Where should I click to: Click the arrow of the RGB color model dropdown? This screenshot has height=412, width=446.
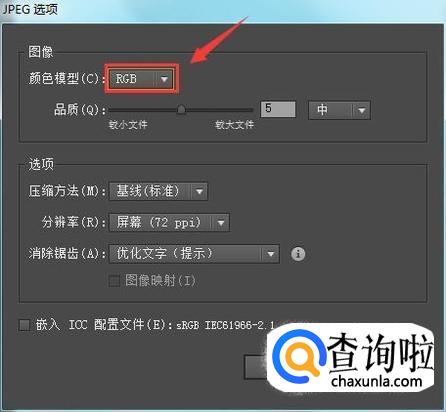click(x=164, y=79)
